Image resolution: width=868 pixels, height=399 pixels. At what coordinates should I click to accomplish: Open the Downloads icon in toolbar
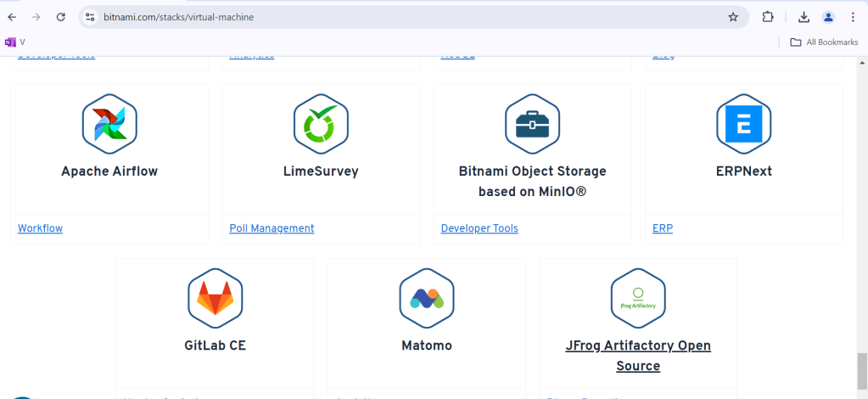tap(804, 17)
